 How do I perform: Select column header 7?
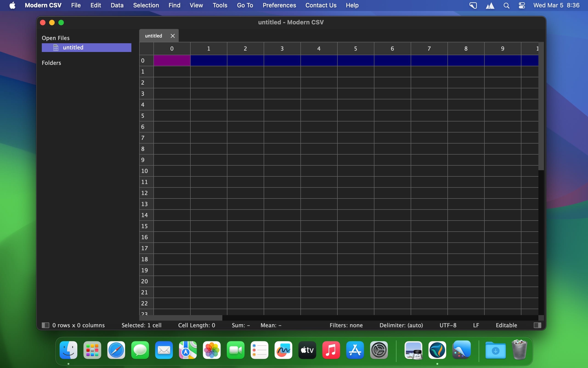point(429,49)
